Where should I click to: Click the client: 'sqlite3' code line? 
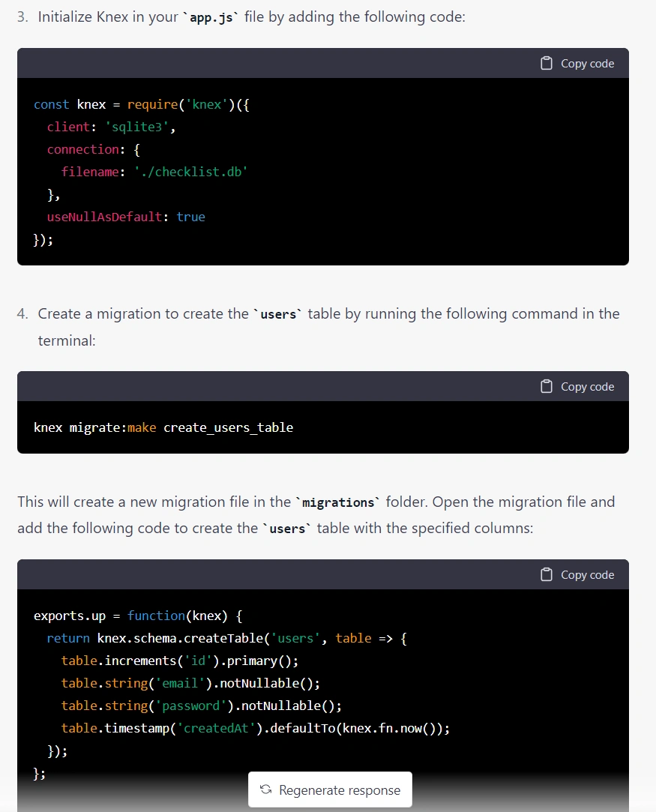pyautogui.click(x=111, y=127)
